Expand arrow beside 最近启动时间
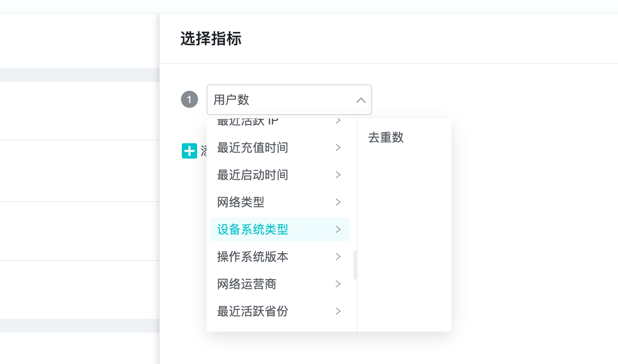This screenshot has width=618, height=364. tap(338, 175)
